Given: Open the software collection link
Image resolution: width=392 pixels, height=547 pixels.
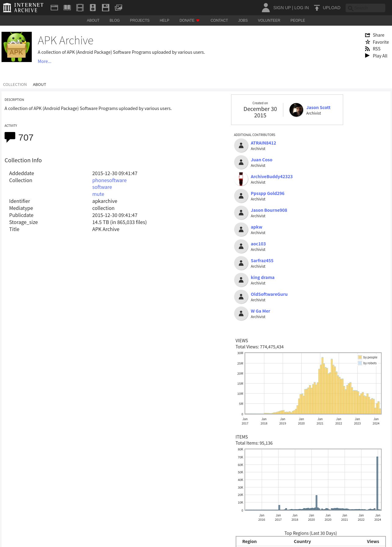Looking at the screenshot, I should click(x=102, y=187).
